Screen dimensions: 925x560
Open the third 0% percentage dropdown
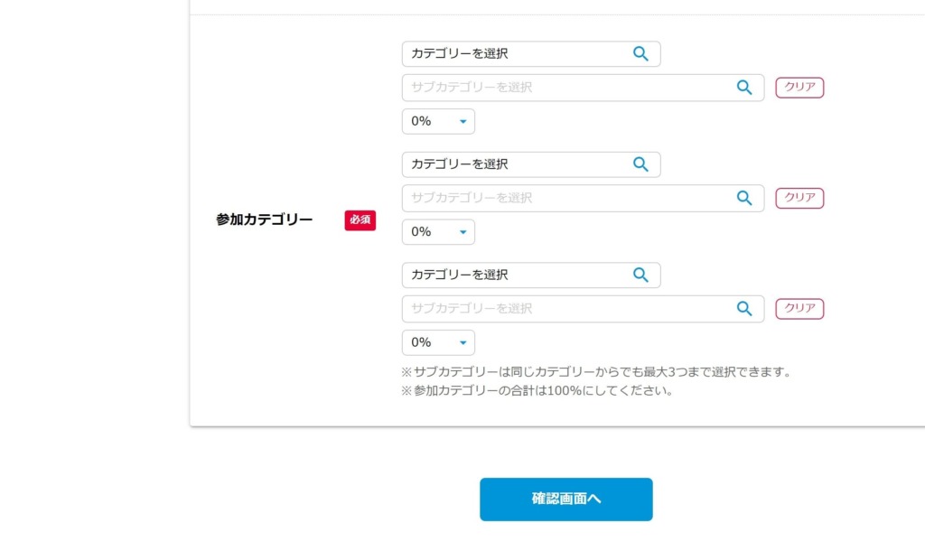tap(438, 343)
